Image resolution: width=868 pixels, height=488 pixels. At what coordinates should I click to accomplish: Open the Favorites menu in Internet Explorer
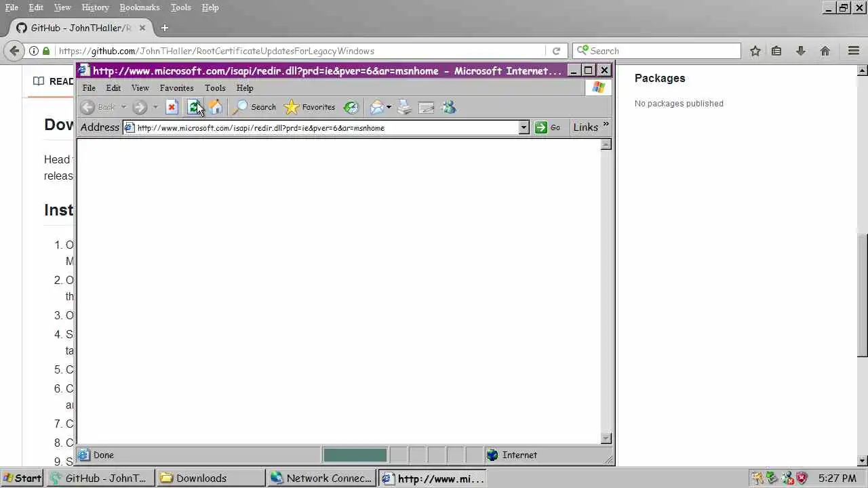pos(176,88)
